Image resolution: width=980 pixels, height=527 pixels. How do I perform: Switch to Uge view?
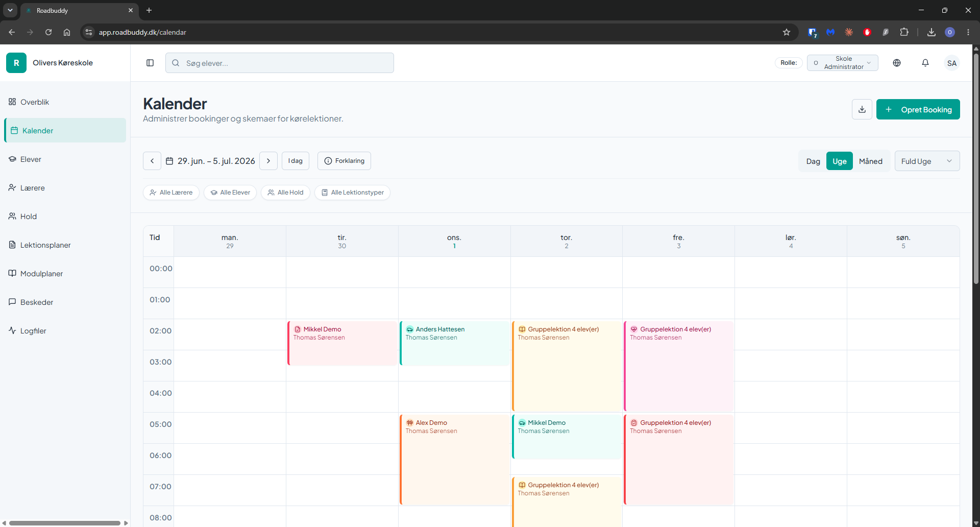click(839, 161)
